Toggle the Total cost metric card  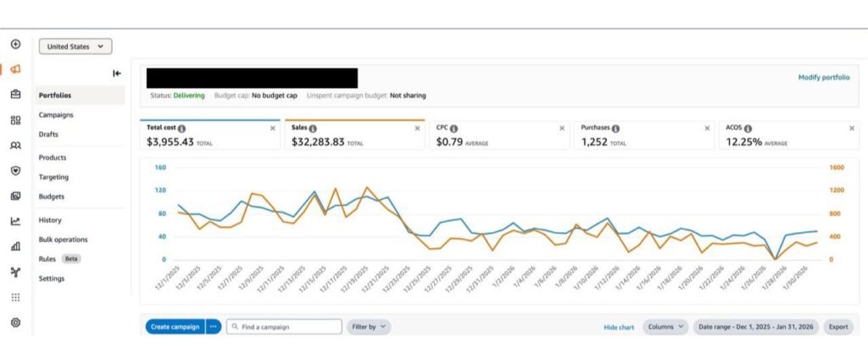[210, 135]
